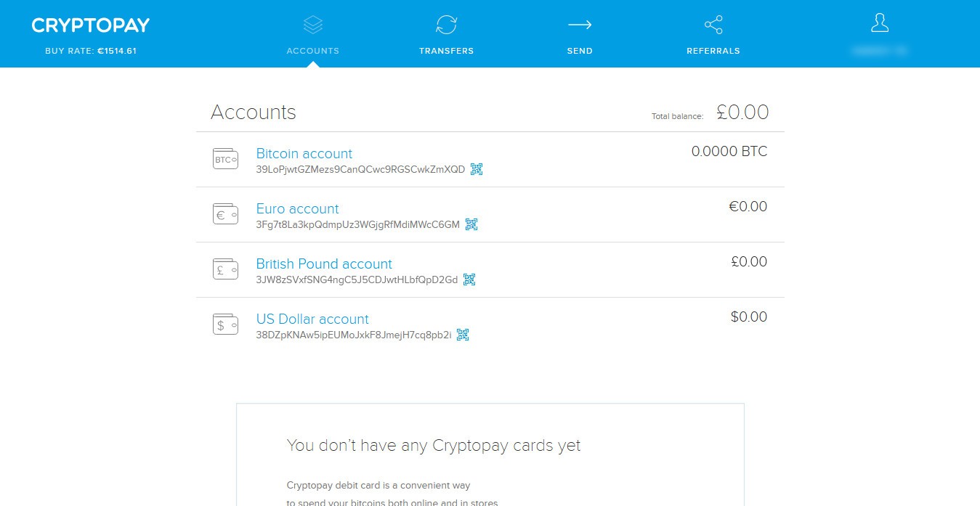980x506 pixels.
Task: Click the buy rate display
Action: (x=89, y=51)
